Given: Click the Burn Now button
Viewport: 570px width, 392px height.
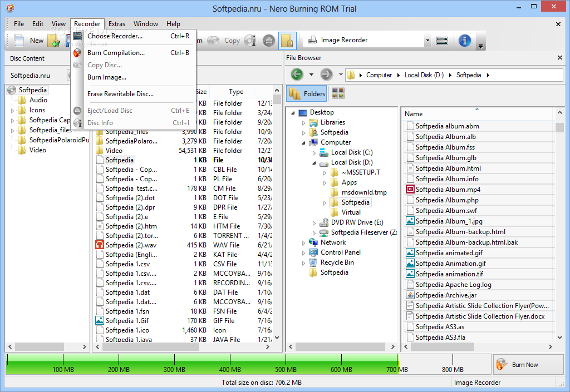Looking at the screenshot, I should (x=529, y=364).
